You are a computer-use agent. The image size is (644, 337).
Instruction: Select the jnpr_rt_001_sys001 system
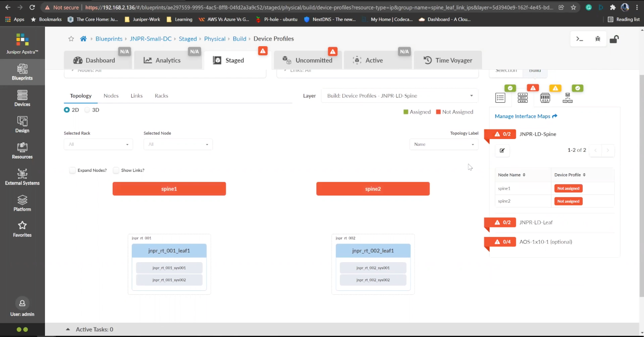(169, 268)
